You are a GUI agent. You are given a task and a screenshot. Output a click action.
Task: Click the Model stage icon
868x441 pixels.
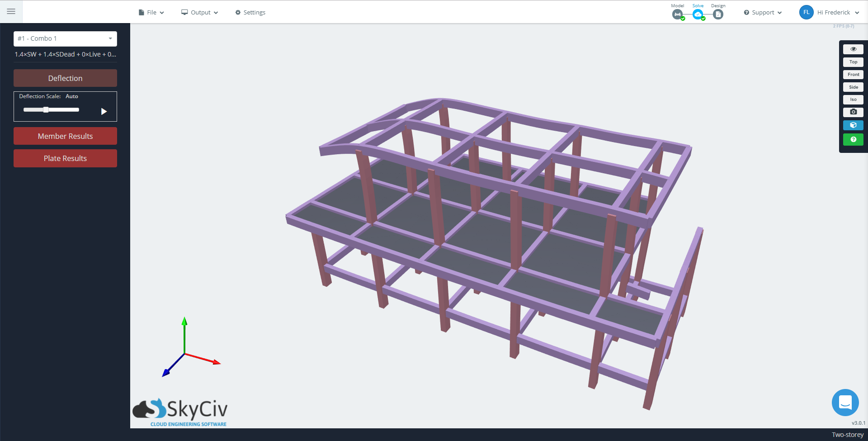[x=677, y=14]
